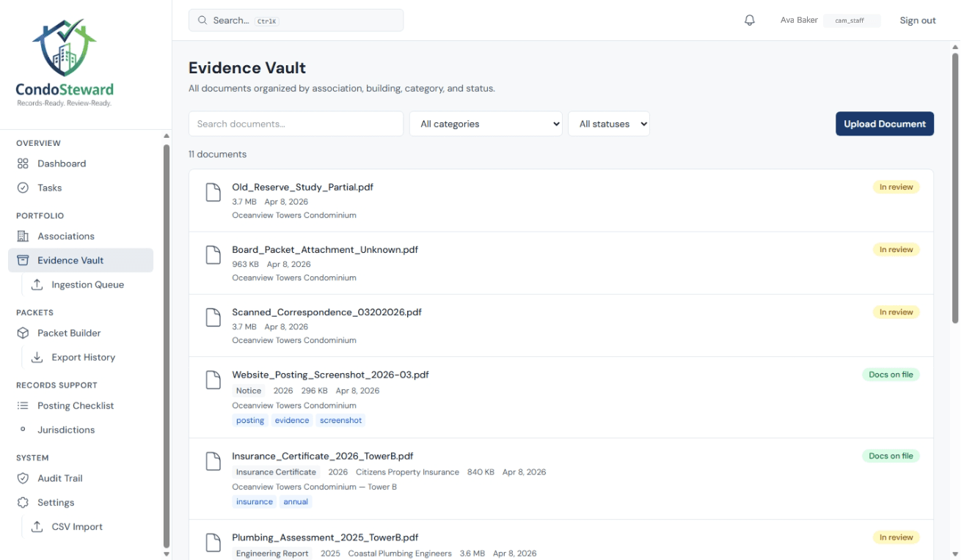Click the Ingestion Queue upload icon
Viewport: 964px width, 560px height.
pyautogui.click(x=37, y=284)
